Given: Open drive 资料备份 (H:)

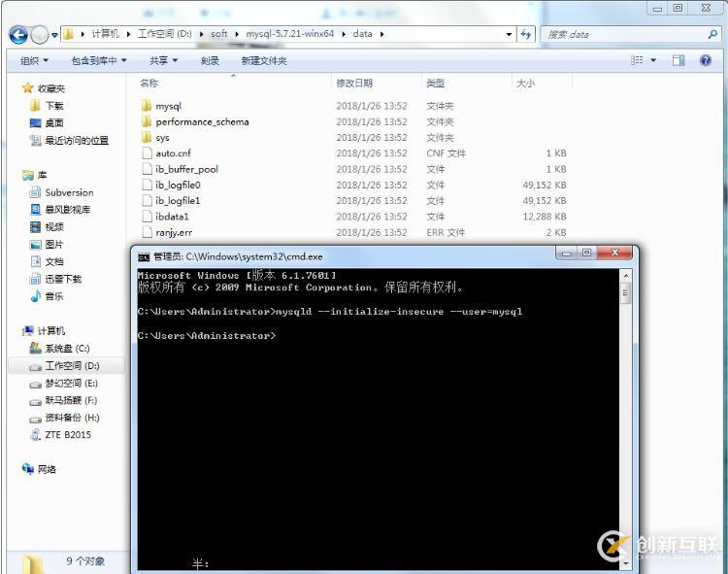Looking at the screenshot, I should coord(72,418).
